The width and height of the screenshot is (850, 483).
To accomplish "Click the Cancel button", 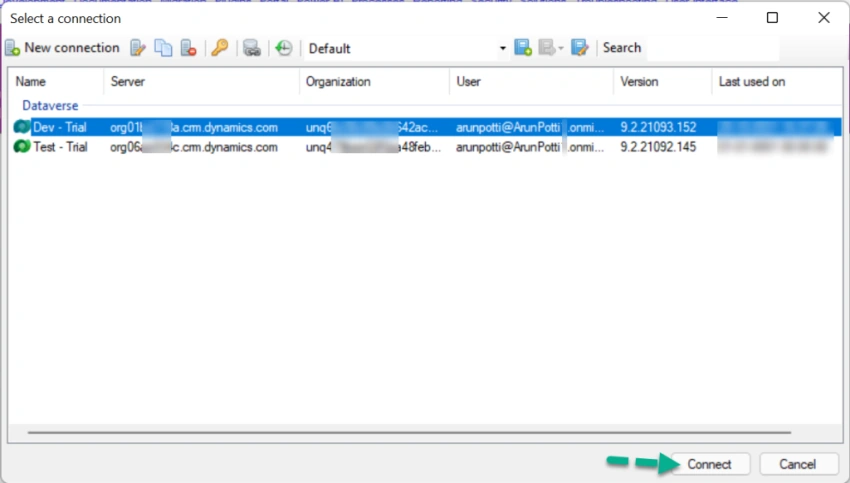I will pos(798,465).
